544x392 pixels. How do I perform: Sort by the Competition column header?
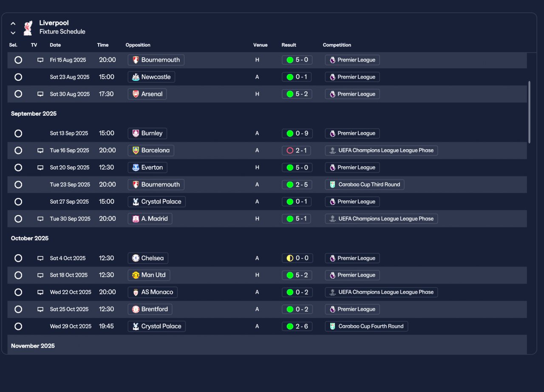tap(337, 45)
